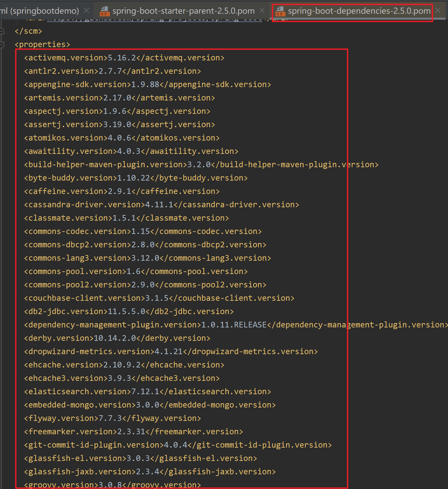Click the file icon on spring-boot-dependencies tab
The image size is (448, 489).
coord(280,11)
